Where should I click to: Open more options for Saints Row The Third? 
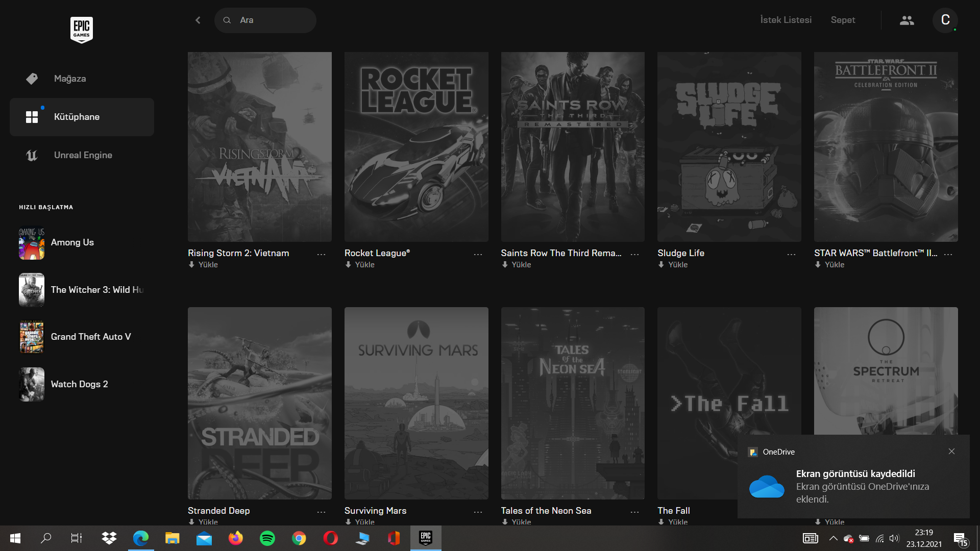pos(634,254)
